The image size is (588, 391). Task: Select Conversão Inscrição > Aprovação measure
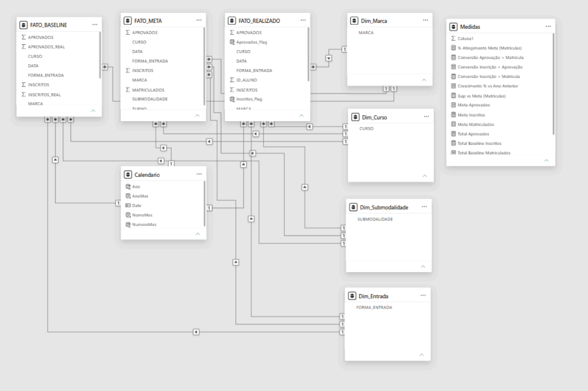[x=490, y=67]
